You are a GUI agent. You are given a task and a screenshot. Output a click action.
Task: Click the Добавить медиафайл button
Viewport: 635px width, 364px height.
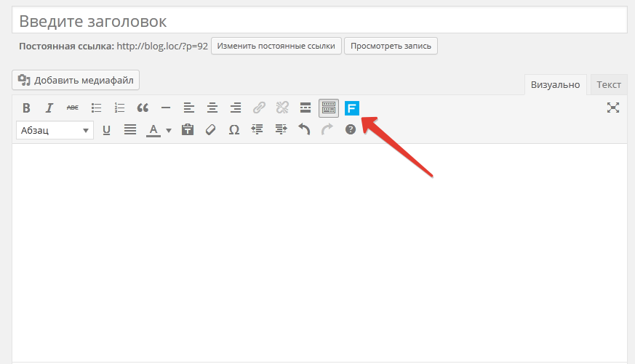(76, 80)
